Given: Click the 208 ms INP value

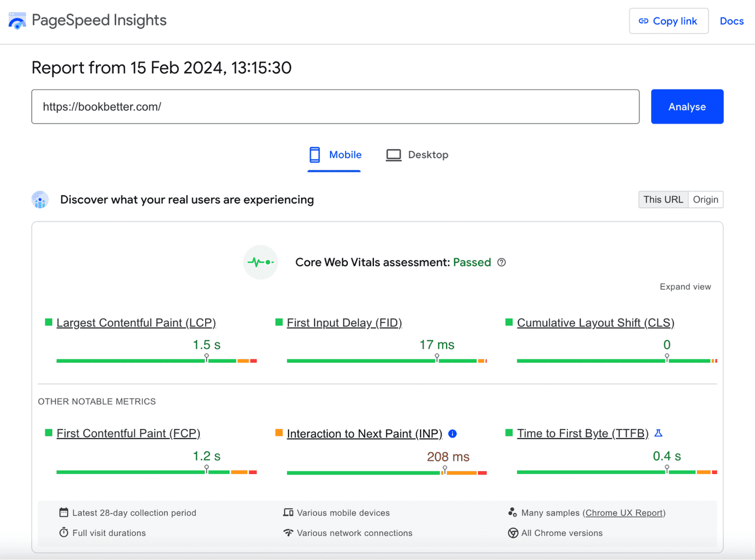Looking at the screenshot, I should (x=448, y=457).
